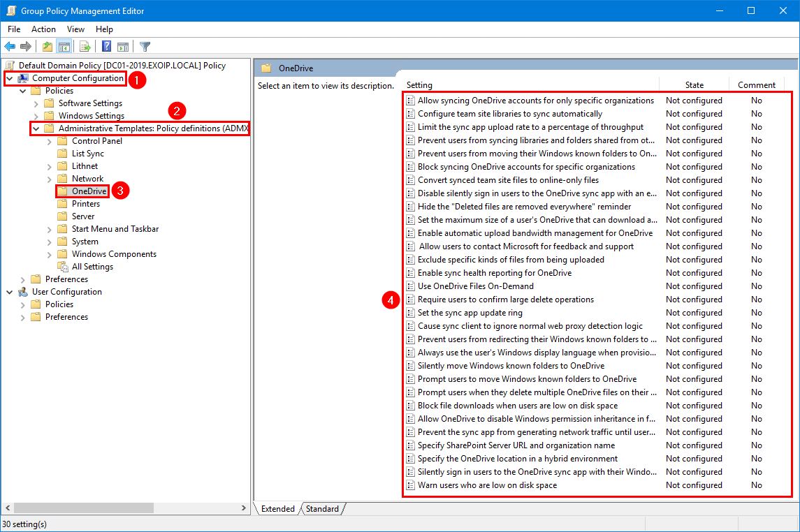The width and height of the screenshot is (800, 532).
Task: Collapse the User Configuration node
Action: pos(10,292)
